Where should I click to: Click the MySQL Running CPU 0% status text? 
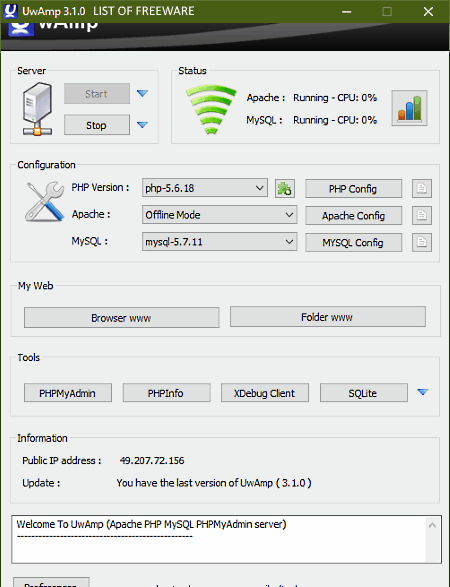tap(335, 120)
